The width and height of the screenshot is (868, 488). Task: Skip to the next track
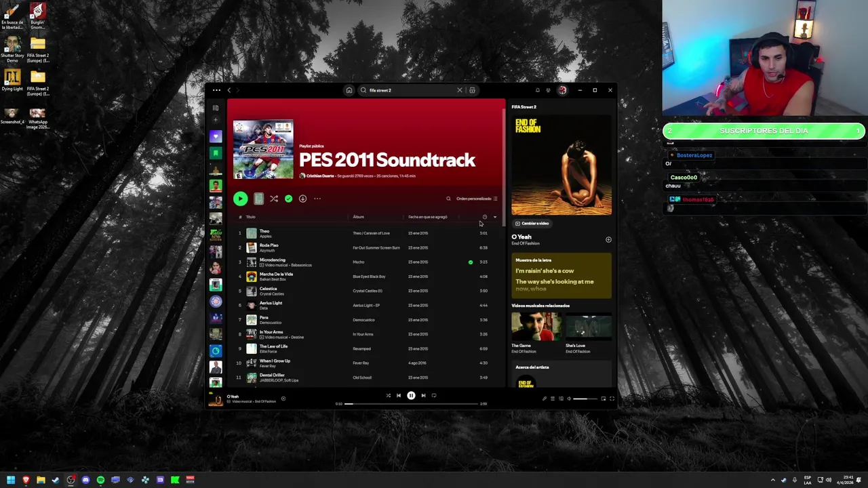pyautogui.click(x=423, y=395)
